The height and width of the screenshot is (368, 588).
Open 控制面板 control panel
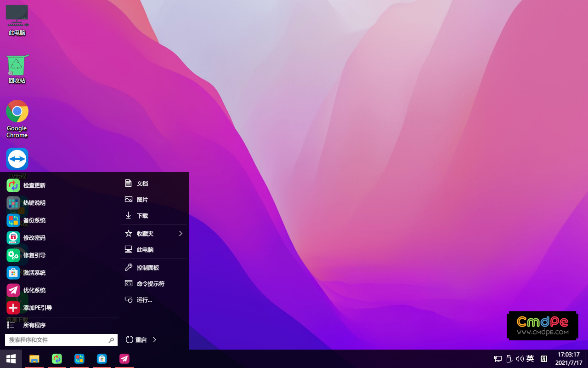[154, 268]
